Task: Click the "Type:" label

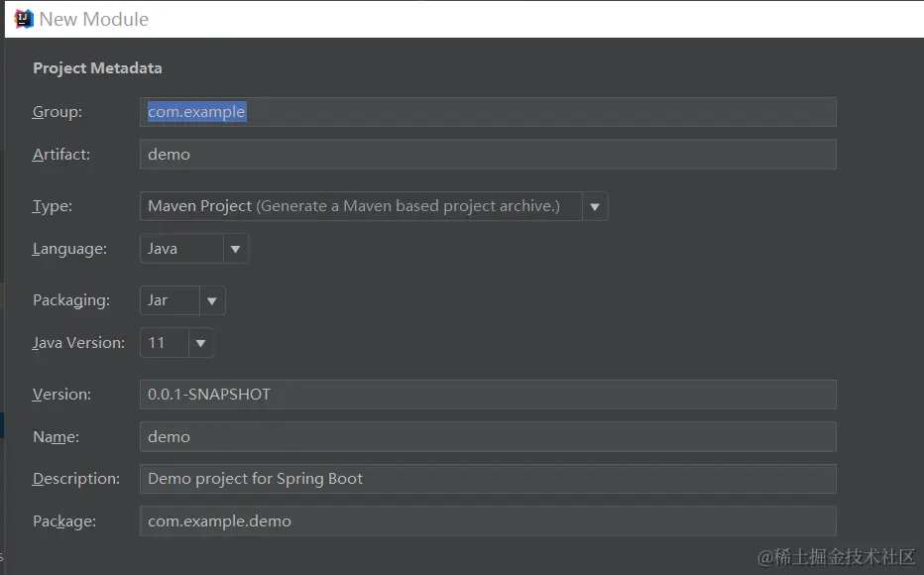Action: point(53,206)
